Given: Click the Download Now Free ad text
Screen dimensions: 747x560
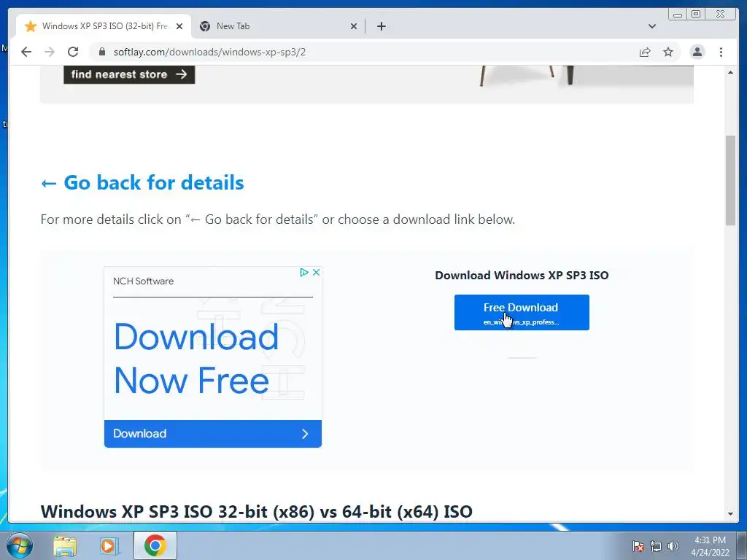Looking at the screenshot, I should [196, 359].
